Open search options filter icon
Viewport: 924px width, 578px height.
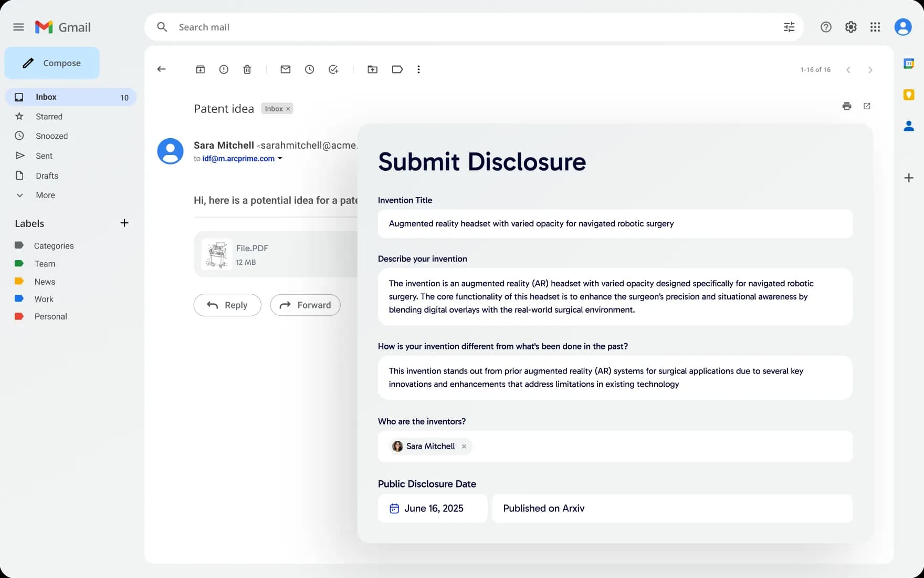point(789,27)
